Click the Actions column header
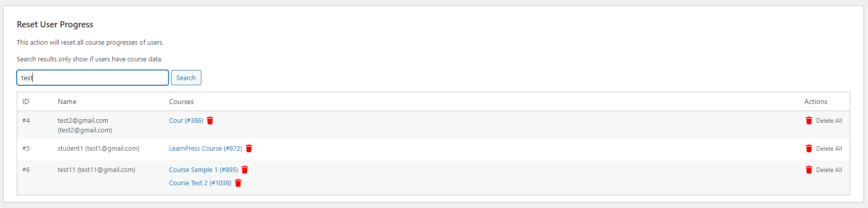The height and width of the screenshot is (208, 868). (x=816, y=101)
